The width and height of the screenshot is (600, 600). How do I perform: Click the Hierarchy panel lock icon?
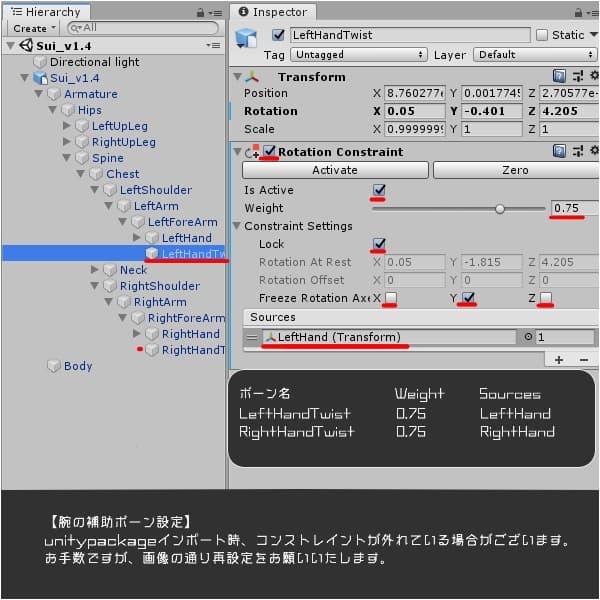coord(200,13)
